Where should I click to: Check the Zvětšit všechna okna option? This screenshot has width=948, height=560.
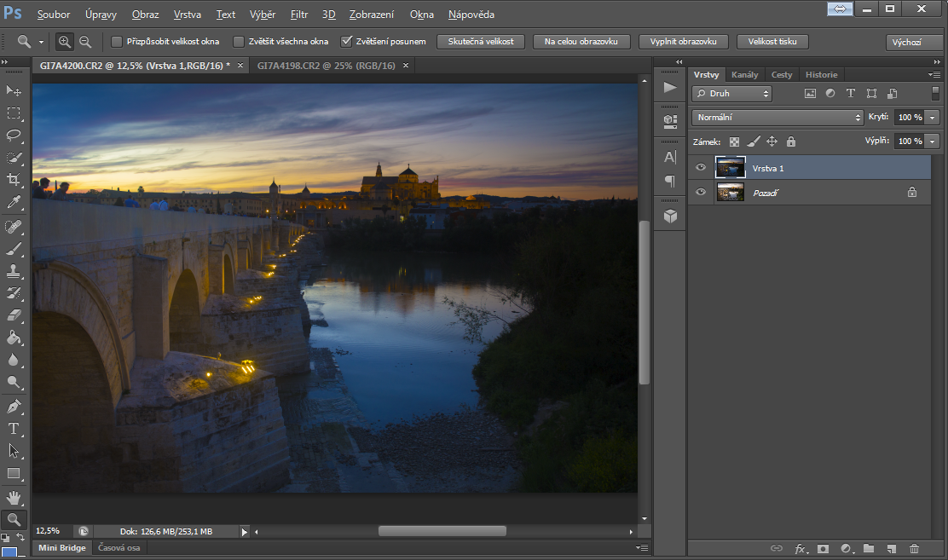tap(239, 41)
